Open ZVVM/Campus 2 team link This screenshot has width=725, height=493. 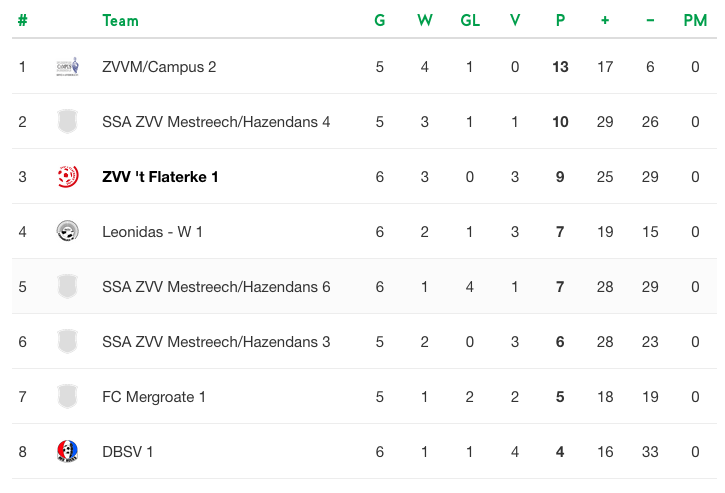(159, 67)
